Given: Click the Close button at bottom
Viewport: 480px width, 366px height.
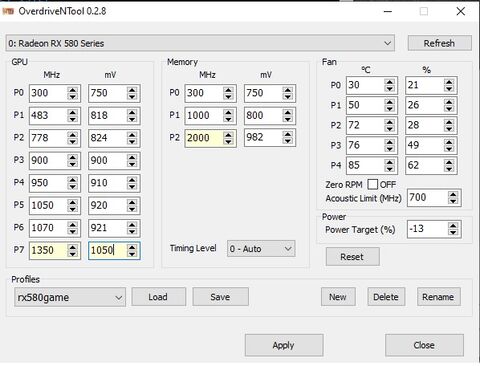Looking at the screenshot, I should [424, 345].
